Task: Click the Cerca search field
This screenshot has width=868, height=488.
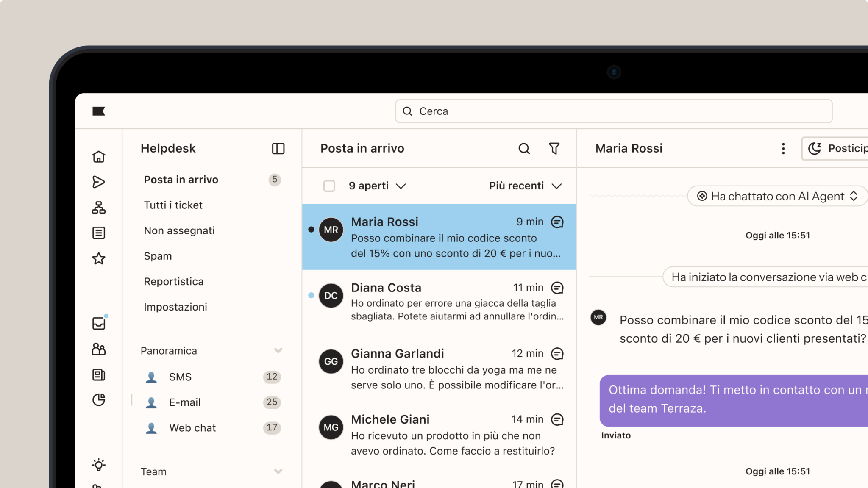Action: point(613,111)
